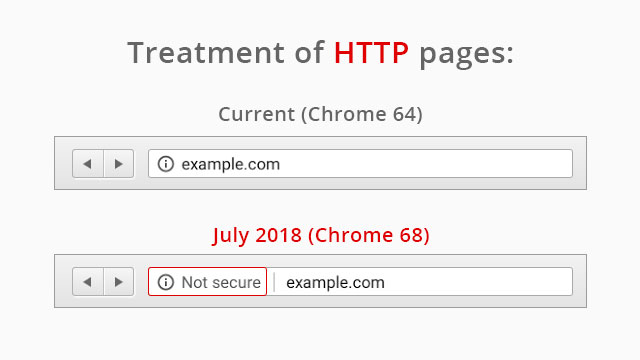Focus empty area of Chrome 68 address bar

point(478,282)
